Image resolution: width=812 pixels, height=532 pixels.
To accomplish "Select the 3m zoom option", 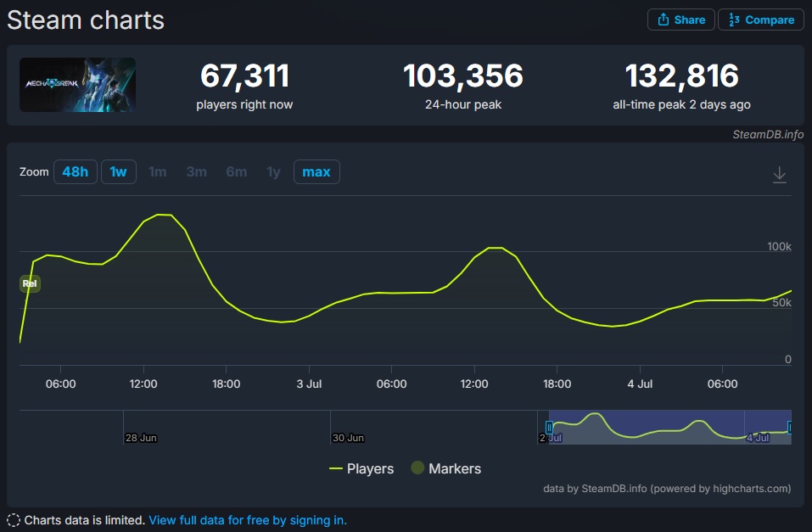I will coord(196,172).
